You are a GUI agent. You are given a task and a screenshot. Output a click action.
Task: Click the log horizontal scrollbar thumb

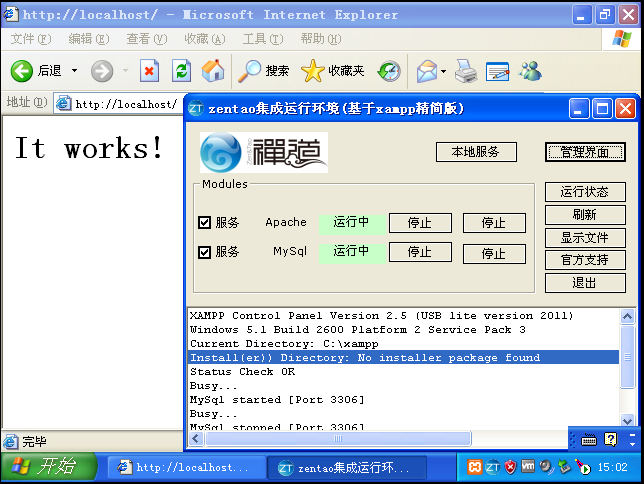click(x=338, y=438)
